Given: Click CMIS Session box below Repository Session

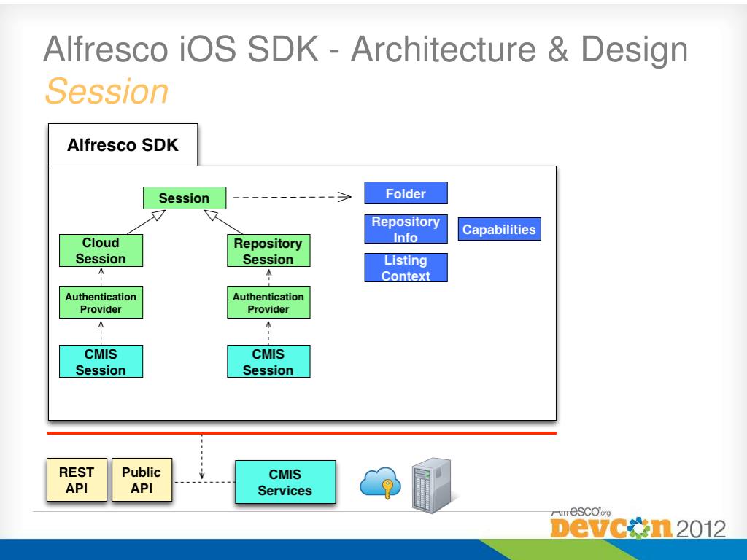Looking at the screenshot, I should tap(268, 362).
